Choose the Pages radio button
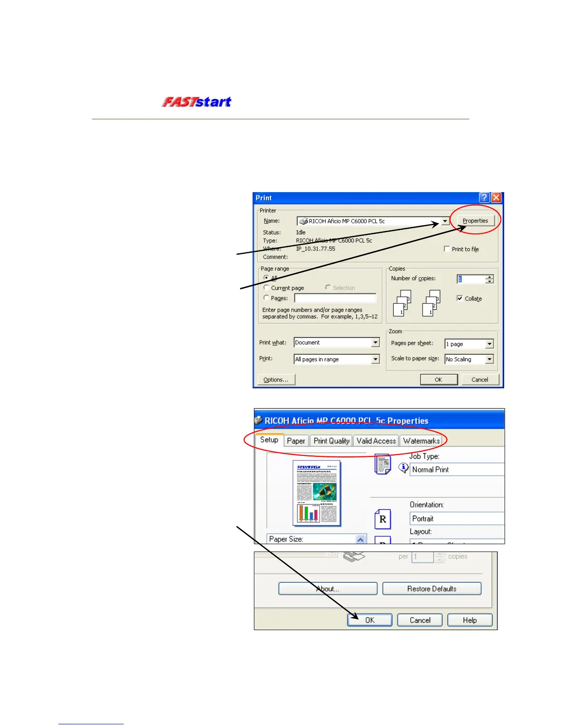563x728 pixels. pyautogui.click(x=266, y=298)
